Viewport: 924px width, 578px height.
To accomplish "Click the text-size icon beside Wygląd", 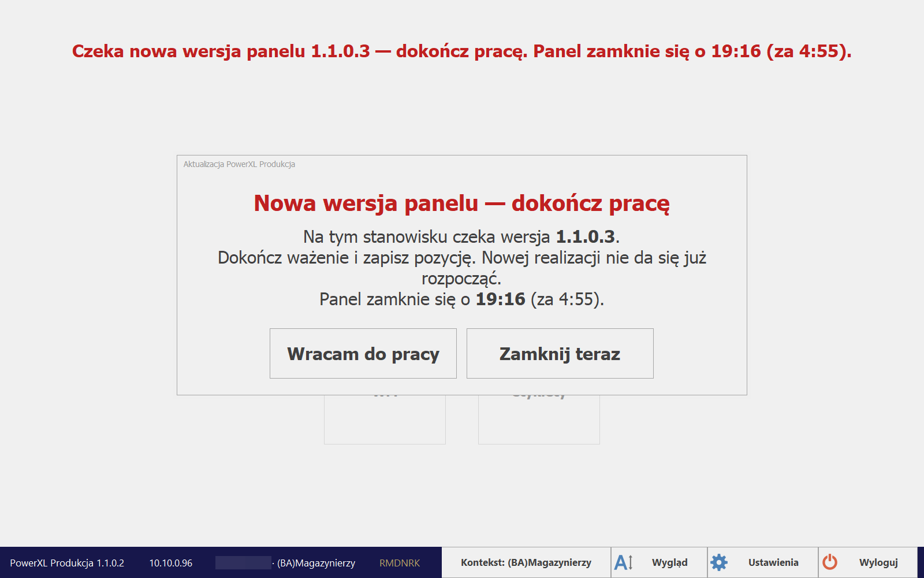I will (624, 562).
